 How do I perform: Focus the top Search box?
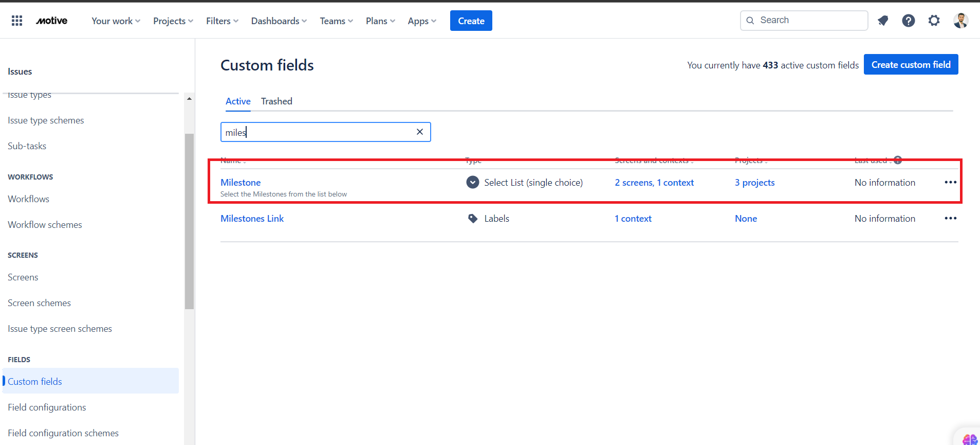[x=804, y=21]
